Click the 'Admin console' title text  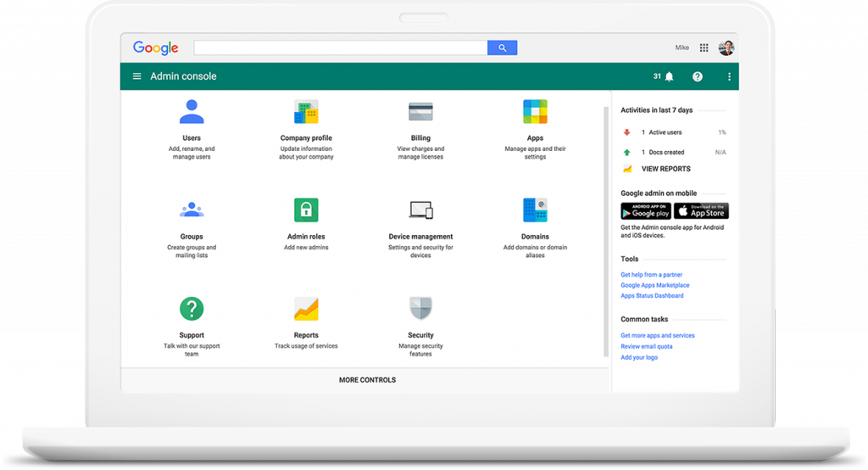[x=183, y=76]
